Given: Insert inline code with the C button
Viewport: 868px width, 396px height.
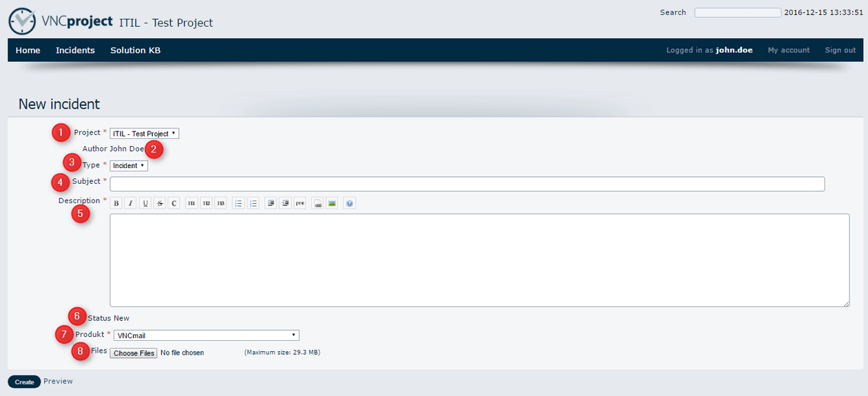Looking at the screenshot, I should (x=174, y=203).
